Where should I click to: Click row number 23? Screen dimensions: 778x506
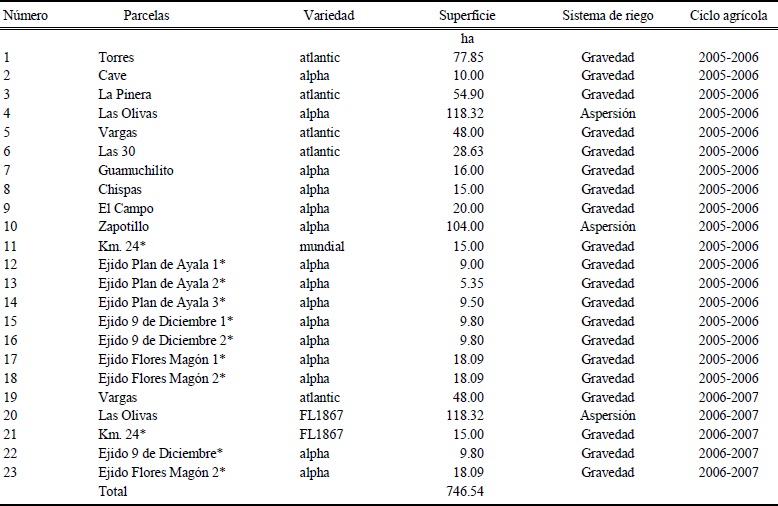click(10, 472)
